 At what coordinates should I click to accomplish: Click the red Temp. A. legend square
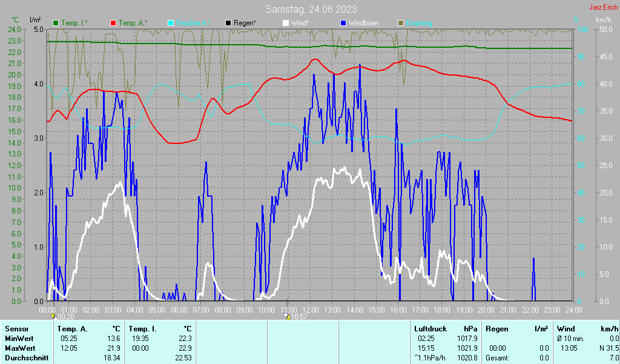(113, 23)
